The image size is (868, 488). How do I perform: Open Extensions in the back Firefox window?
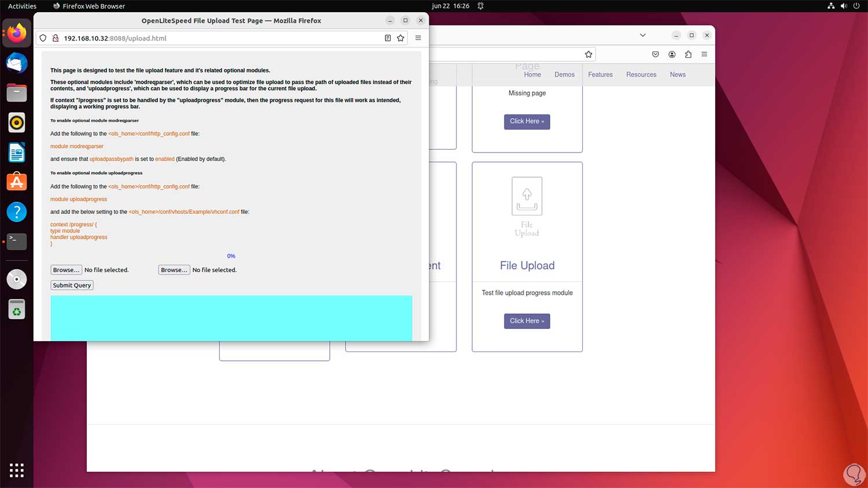[x=688, y=54]
